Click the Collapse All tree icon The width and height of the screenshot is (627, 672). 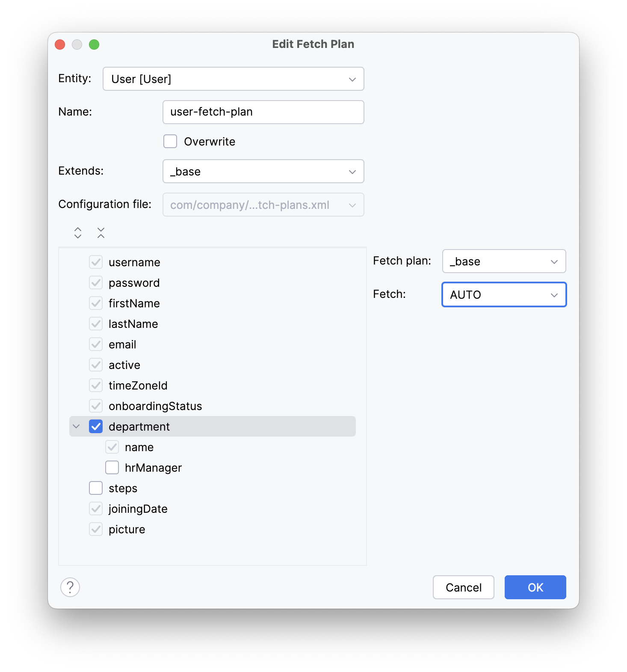tap(101, 233)
